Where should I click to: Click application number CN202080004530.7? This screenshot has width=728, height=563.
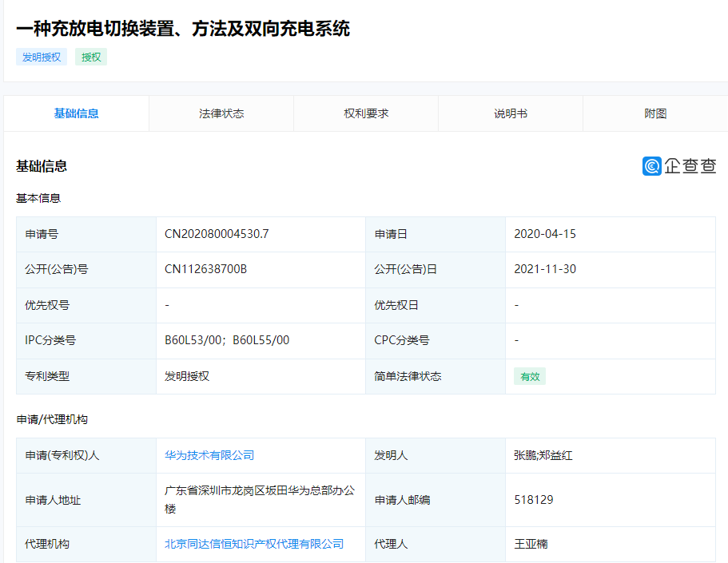click(217, 234)
